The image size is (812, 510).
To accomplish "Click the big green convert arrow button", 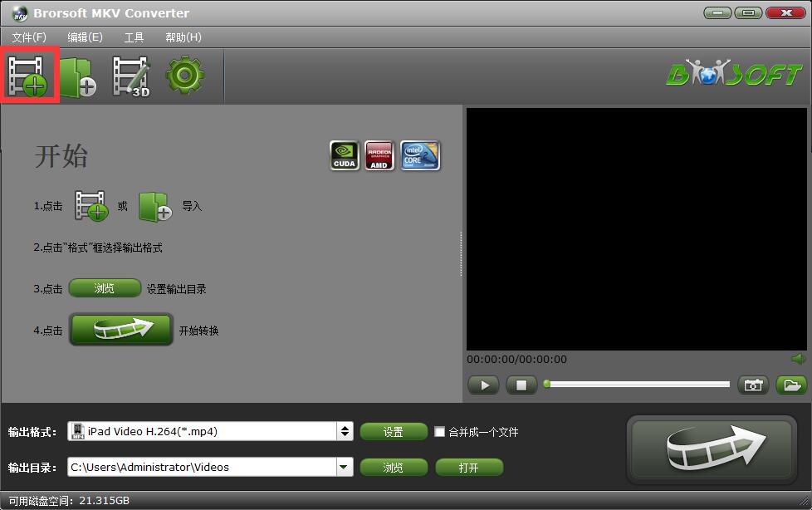I will coord(712,448).
